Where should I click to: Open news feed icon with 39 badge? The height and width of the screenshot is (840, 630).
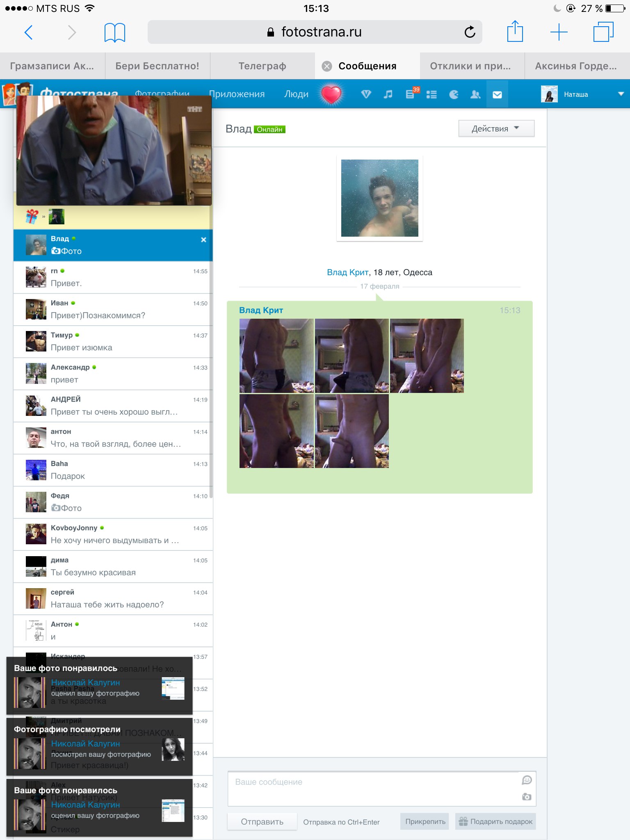[x=410, y=94]
